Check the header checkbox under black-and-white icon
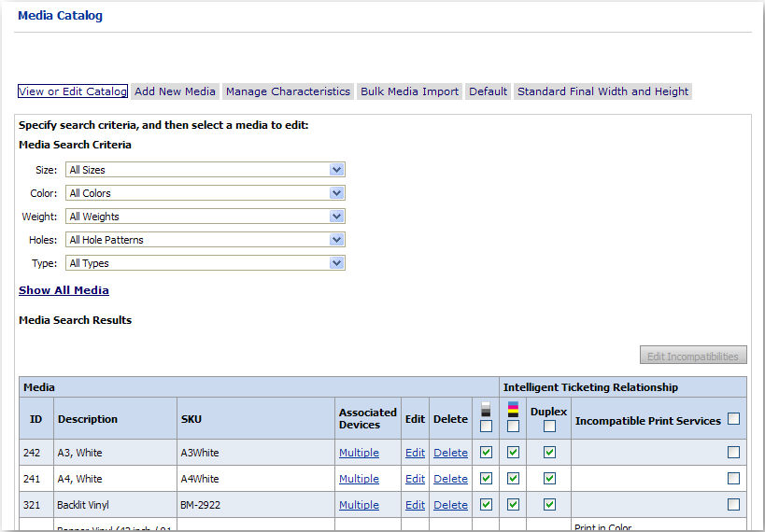The image size is (765, 532). click(x=486, y=427)
